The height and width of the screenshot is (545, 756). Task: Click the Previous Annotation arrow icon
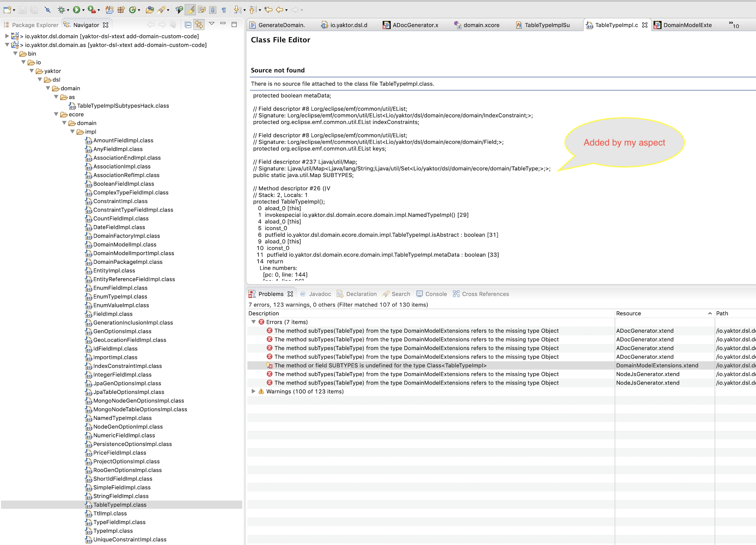click(x=253, y=10)
